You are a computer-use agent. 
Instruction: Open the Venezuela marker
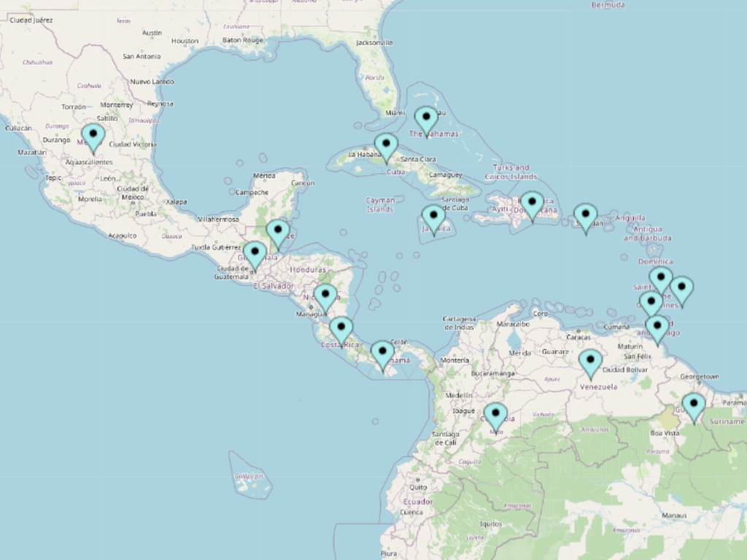(x=590, y=362)
